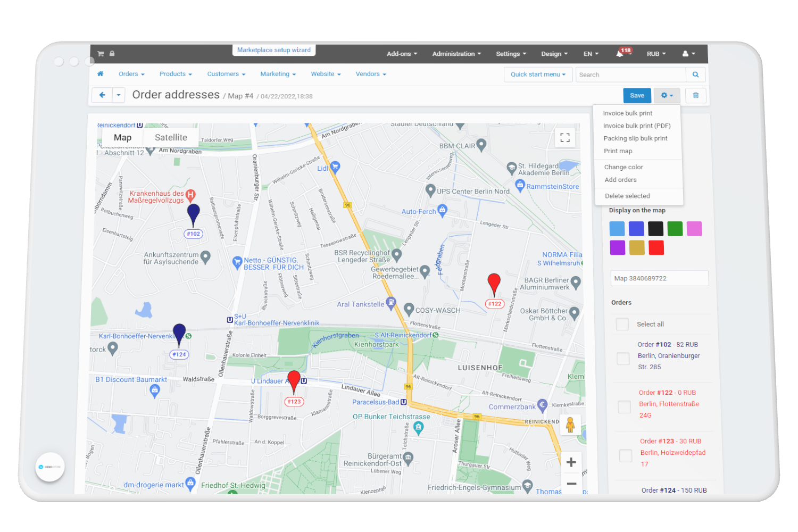Screen dimensions: 798x532
Task: Tick the checkbox for Order #123
Action: 626,455
